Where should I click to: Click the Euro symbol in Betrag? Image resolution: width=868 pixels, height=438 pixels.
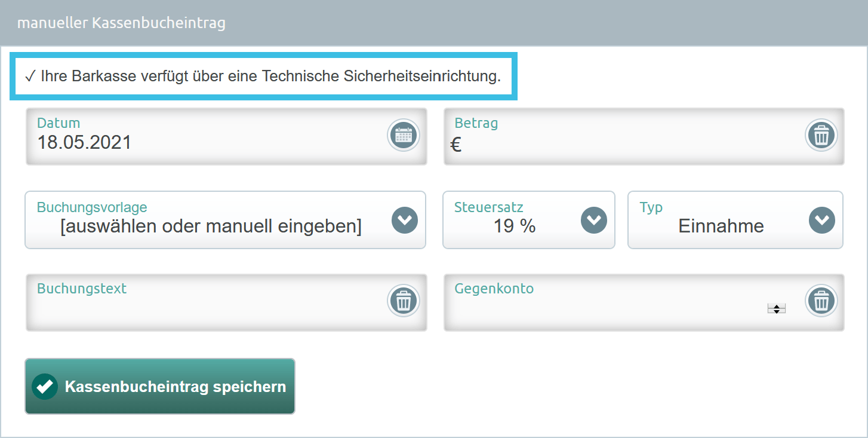tap(456, 145)
